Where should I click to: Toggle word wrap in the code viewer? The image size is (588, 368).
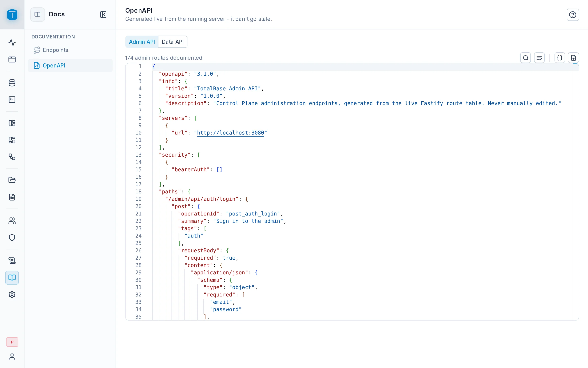539,58
